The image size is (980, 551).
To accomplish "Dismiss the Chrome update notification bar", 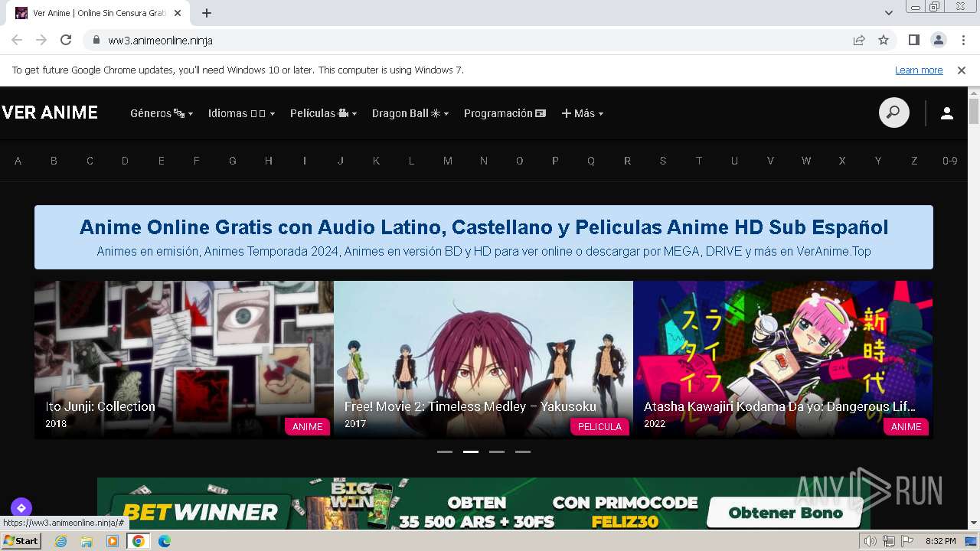I will [x=962, y=70].
